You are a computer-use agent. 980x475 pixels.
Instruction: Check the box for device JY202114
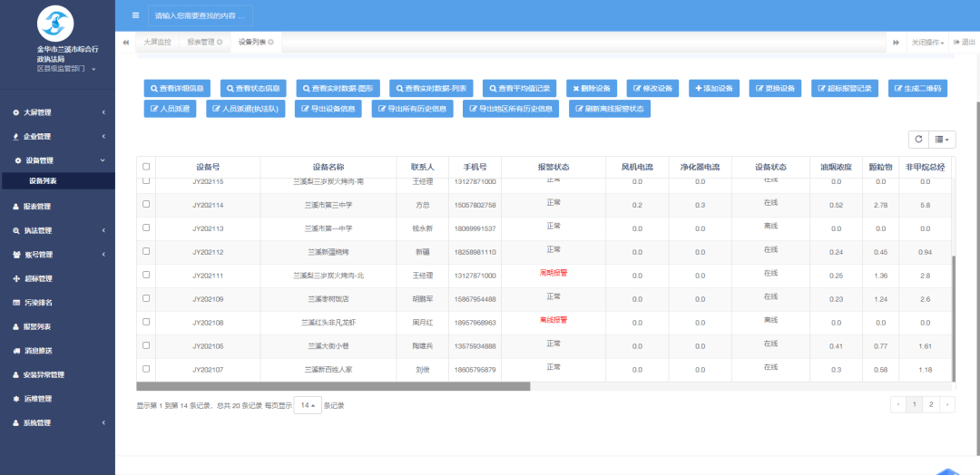pyautogui.click(x=146, y=204)
